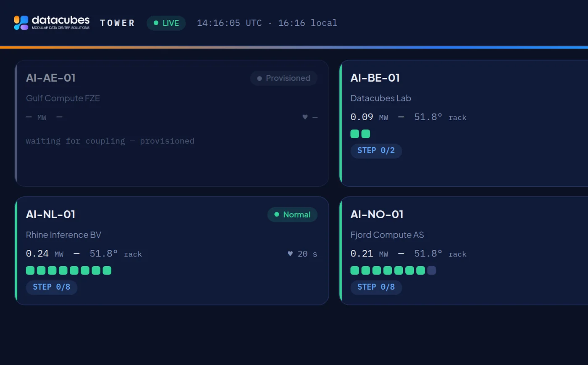Click the second green step square on AI-BE-01
Screen dimensions: 588x365
click(366, 134)
